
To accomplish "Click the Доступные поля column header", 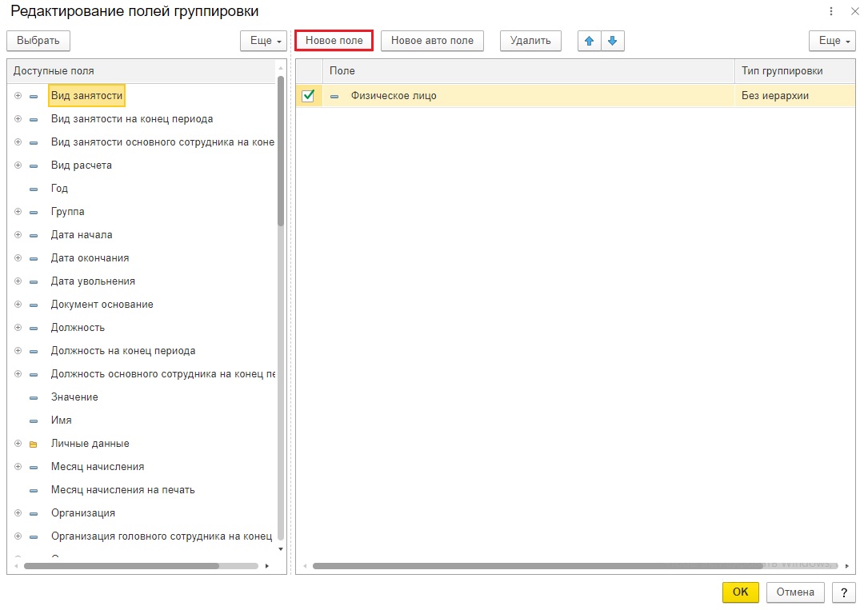I will [x=141, y=71].
